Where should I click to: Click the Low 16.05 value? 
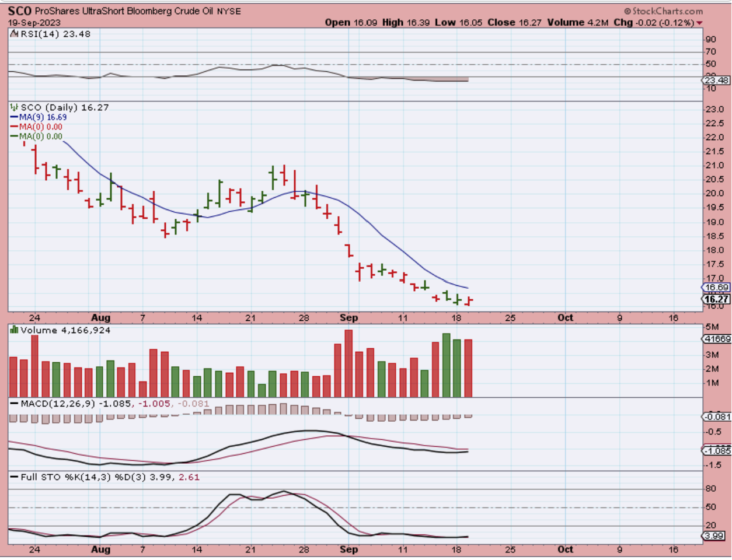[x=459, y=22]
